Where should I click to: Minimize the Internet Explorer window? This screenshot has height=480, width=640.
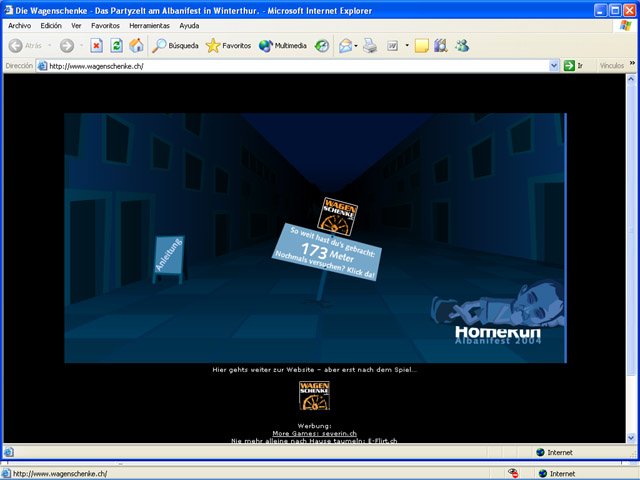point(600,10)
